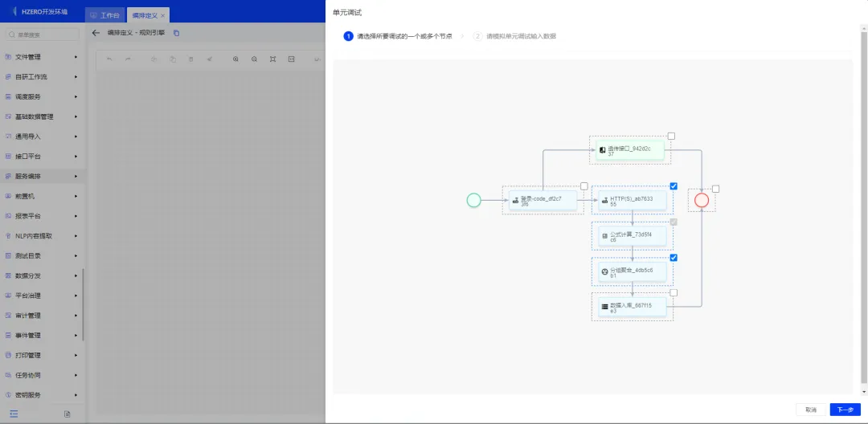Expand the 文件管理 menu arrow
This screenshot has height=424, width=868.
tap(76, 57)
